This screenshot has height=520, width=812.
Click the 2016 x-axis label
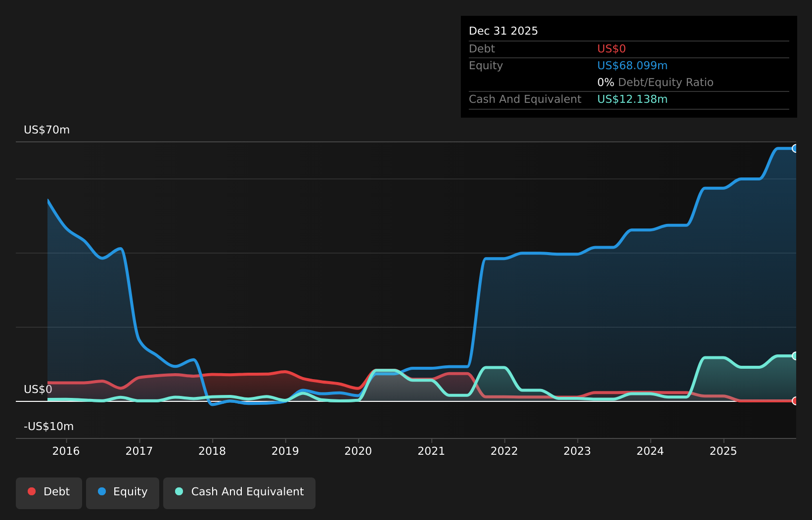(66, 451)
